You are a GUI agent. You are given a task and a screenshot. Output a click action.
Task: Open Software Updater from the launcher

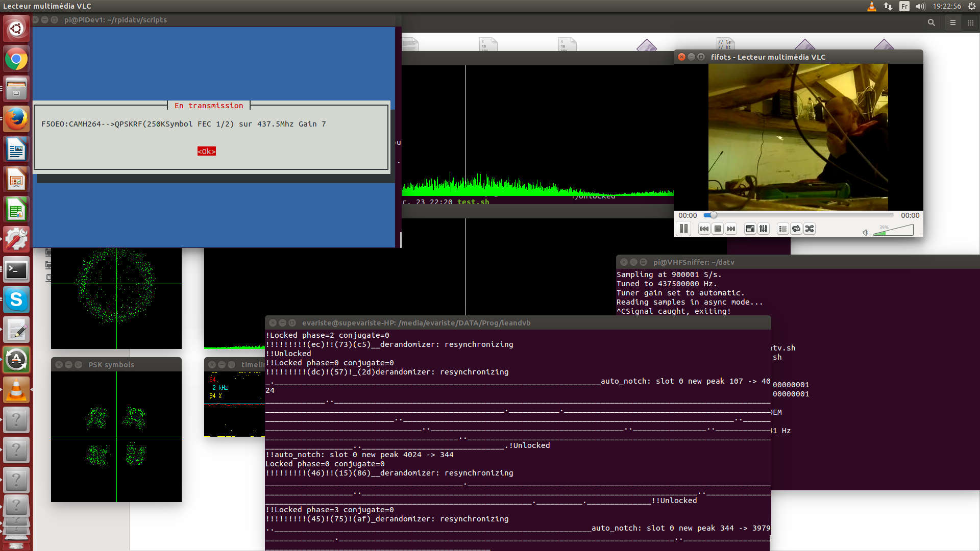click(16, 360)
